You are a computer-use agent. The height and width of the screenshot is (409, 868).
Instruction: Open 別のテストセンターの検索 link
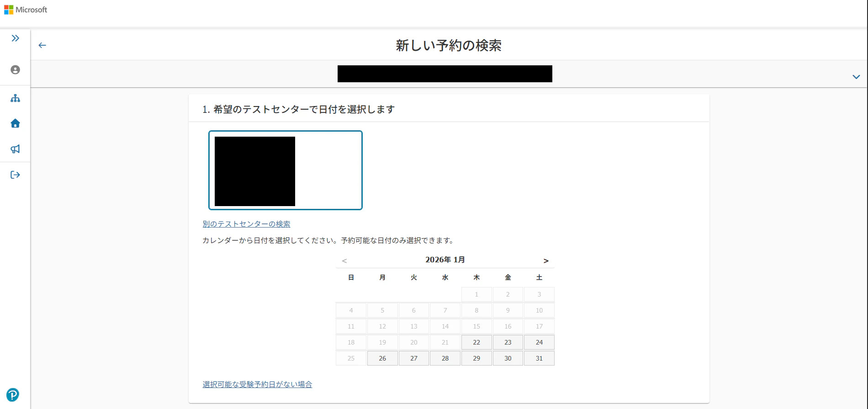(247, 224)
